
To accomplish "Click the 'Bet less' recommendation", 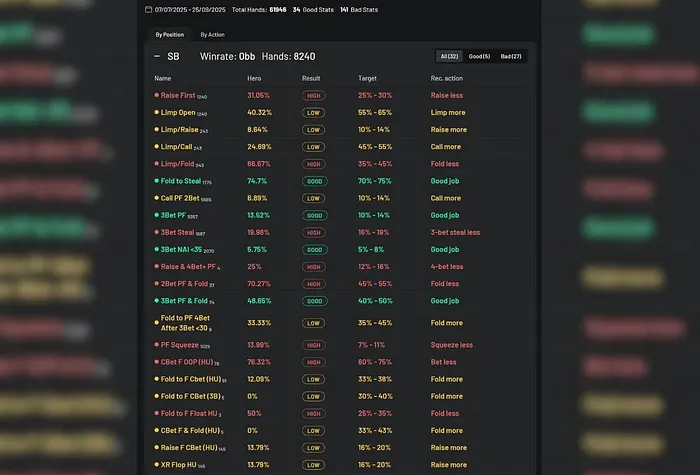I will point(443,362).
